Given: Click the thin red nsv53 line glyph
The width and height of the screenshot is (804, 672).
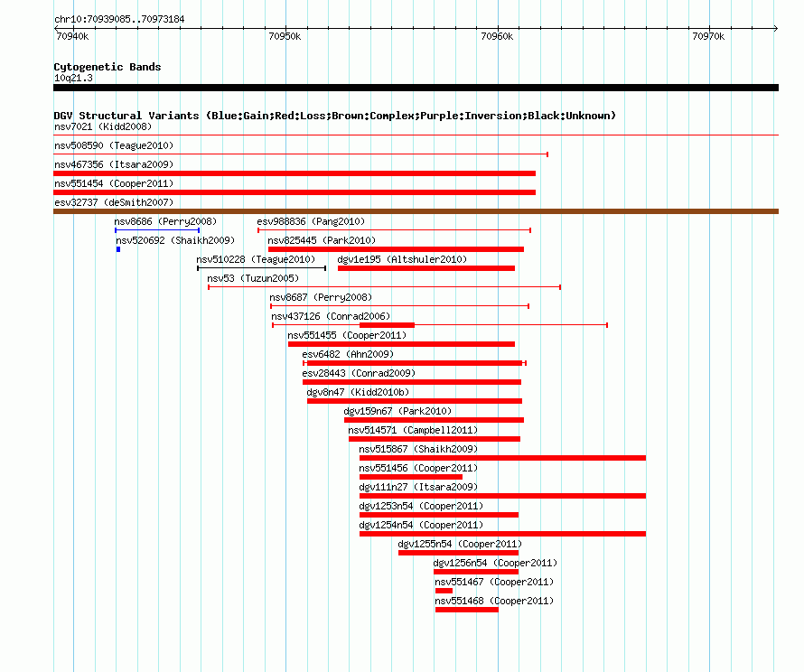Looking at the screenshot, I should click(x=384, y=287).
